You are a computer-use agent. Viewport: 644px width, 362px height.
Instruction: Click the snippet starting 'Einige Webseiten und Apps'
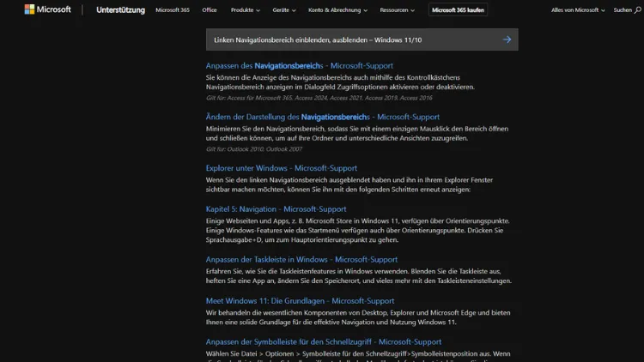(358, 230)
